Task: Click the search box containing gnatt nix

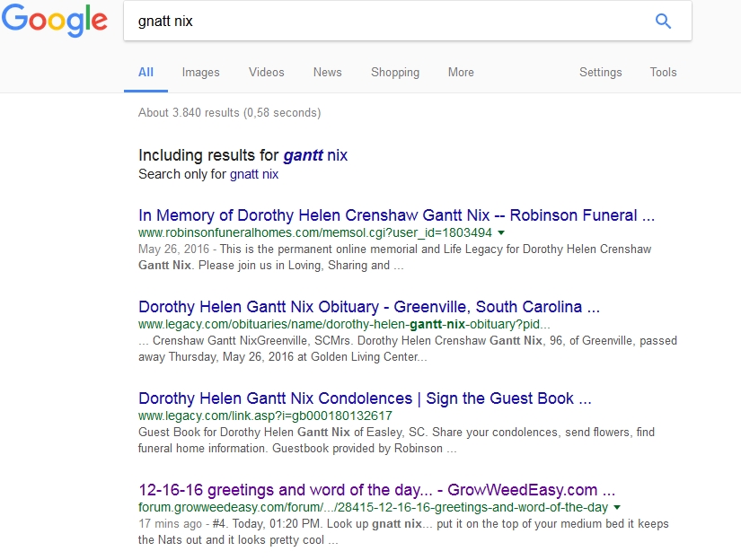Action: coord(386,22)
